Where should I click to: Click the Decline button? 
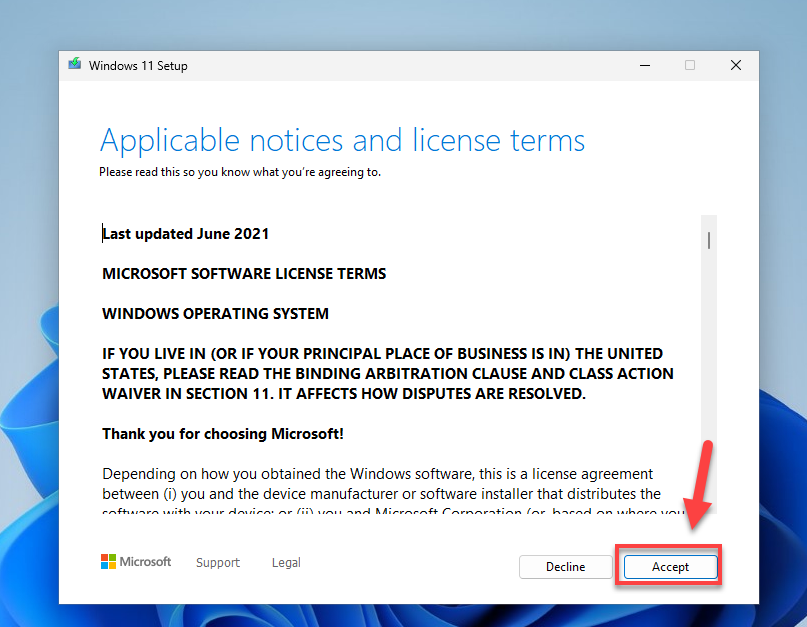click(565, 567)
